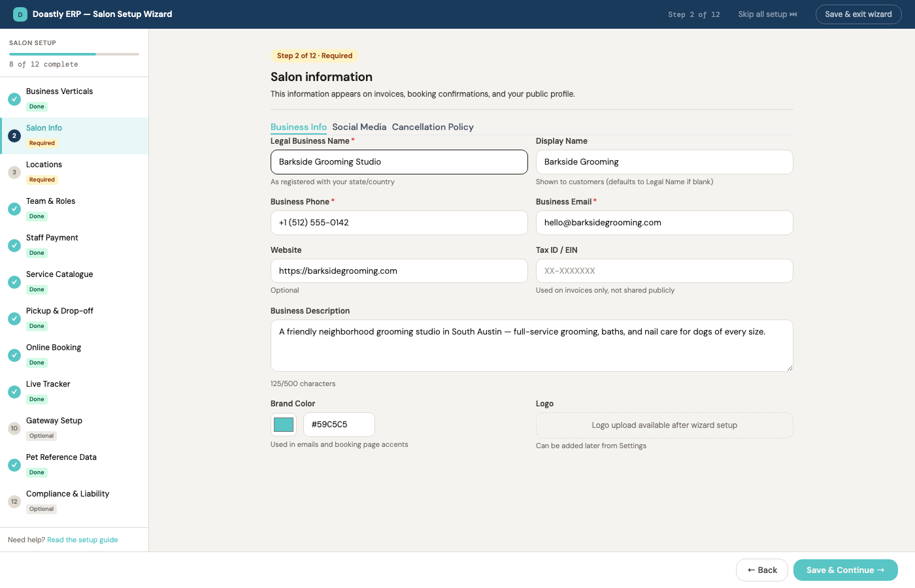Click the Live Tracker checkmark icon
The width and height of the screenshot is (915, 588).
(14, 392)
